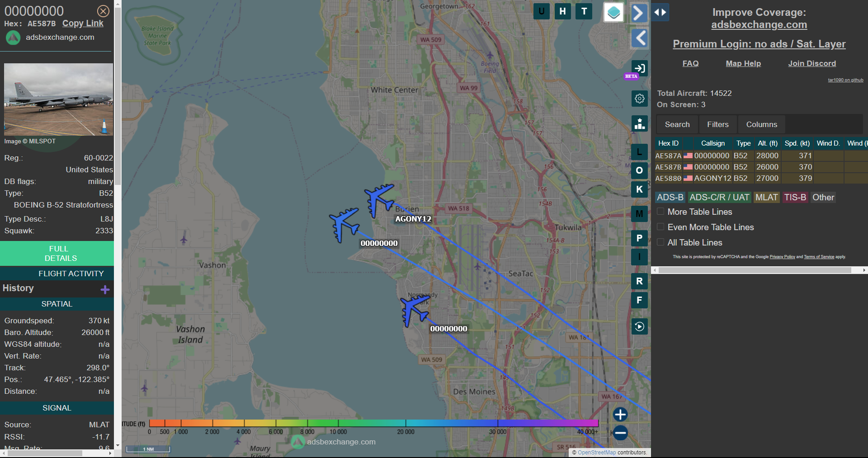The width and height of the screenshot is (868, 458).
Task: Select the B-52 icon above the 00000000 label near Burien
Action: coord(344,225)
